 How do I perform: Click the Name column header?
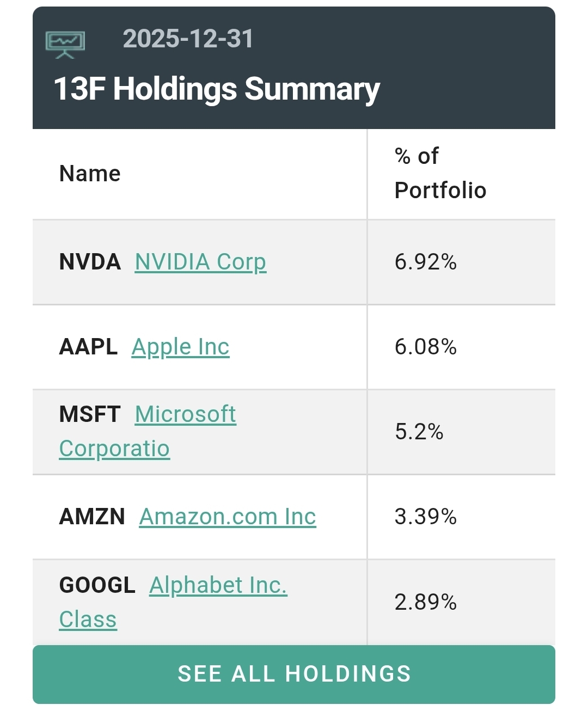pos(90,174)
